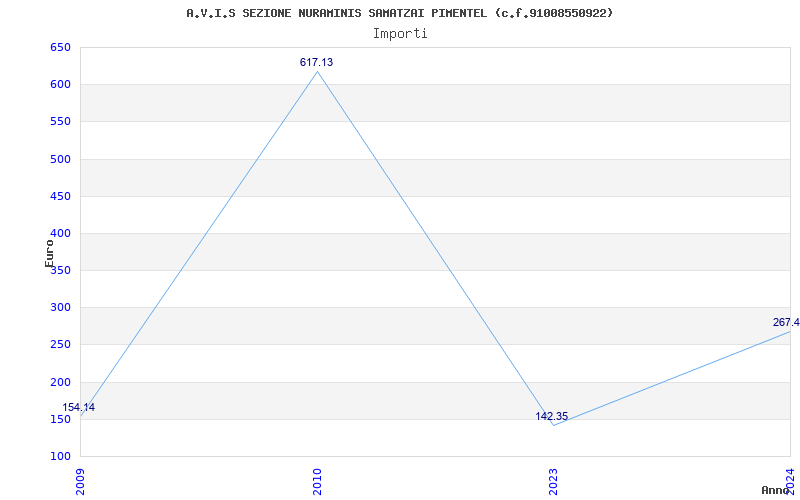Click the 350 y-axis value
The height and width of the screenshot is (500, 800).
pos(60,270)
